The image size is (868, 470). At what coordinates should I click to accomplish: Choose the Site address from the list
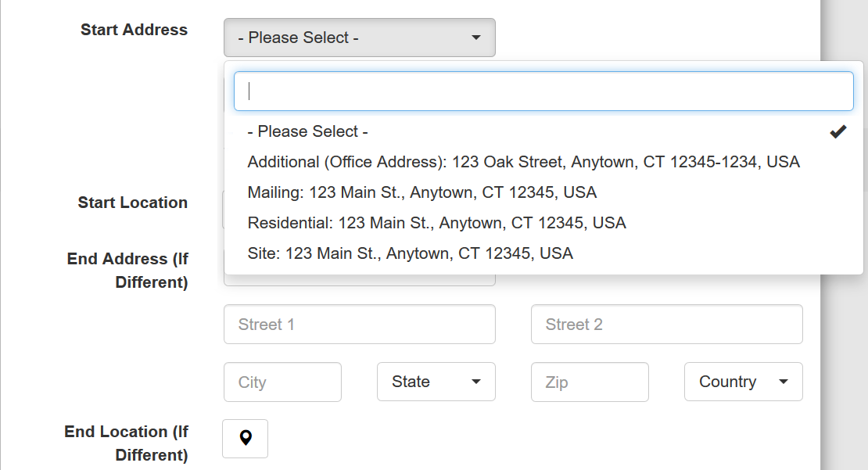pos(410,253)
